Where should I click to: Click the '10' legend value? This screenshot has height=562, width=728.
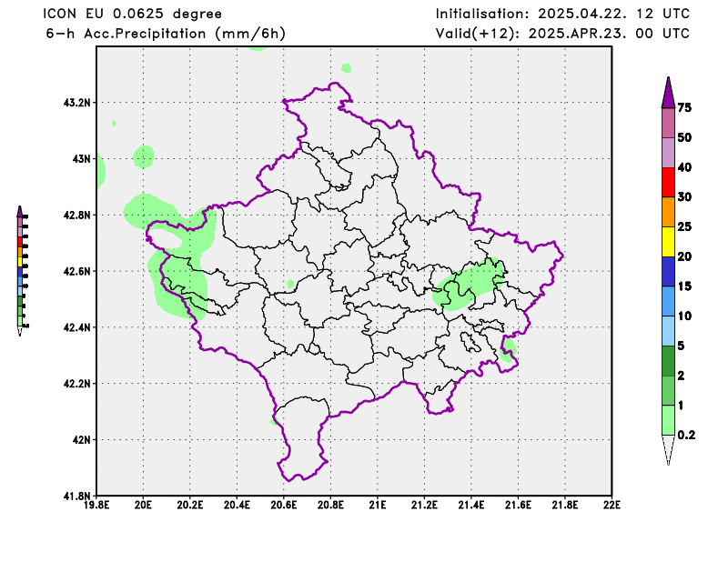(684, 316)
